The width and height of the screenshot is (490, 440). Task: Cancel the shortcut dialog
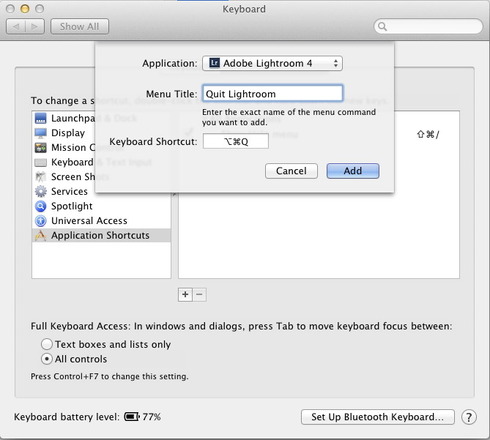(x=291, y=171)
